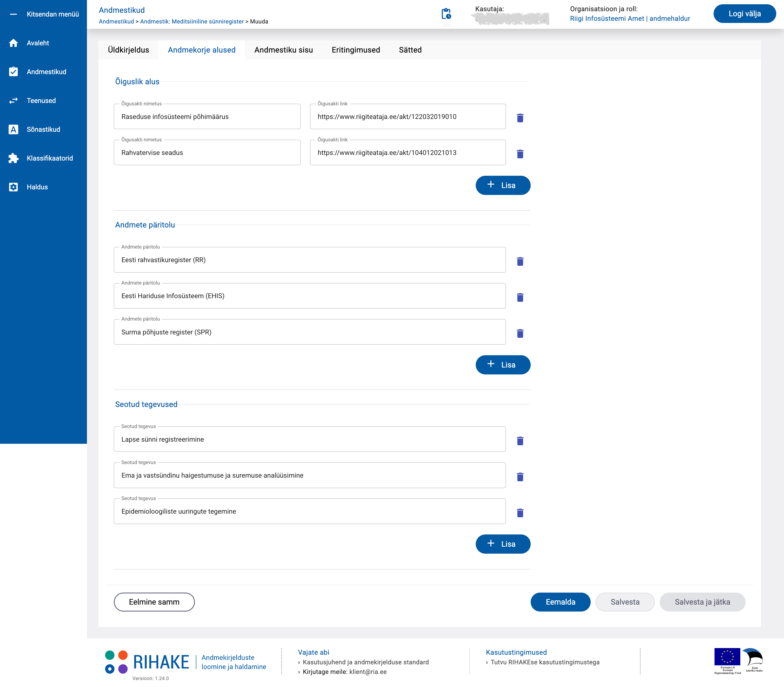Open Klassifikaatorid from the sidebar

(x=49, y=158)
